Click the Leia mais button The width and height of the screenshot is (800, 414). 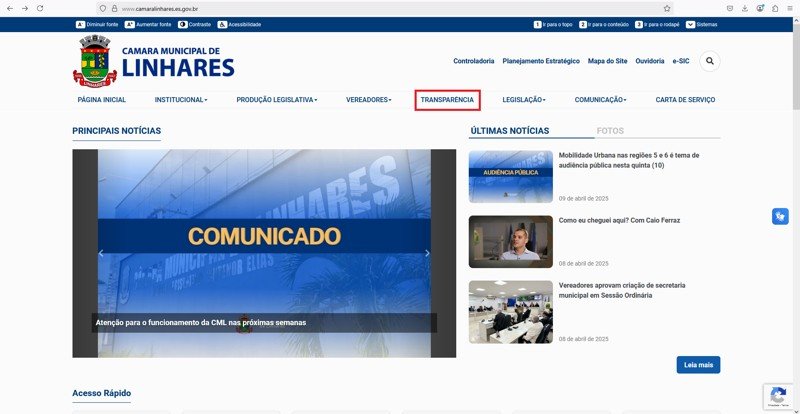[698, 365]
